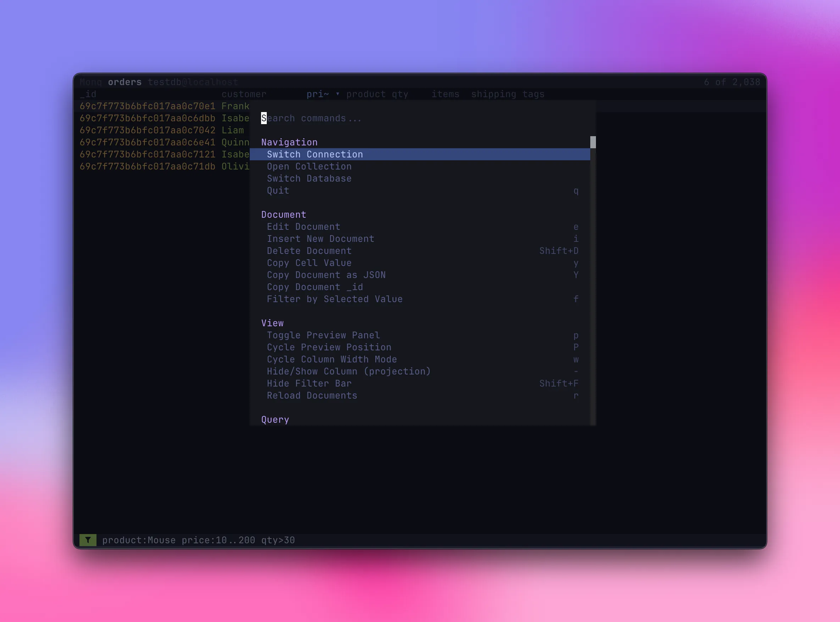Click the filter query text in status bar
This screenshot has width=840, height=622.
(x=199, y=540)
